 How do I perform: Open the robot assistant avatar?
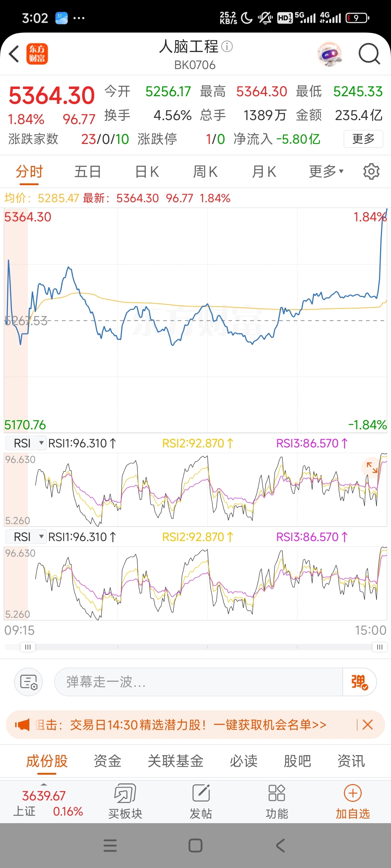tap(329, 54)
